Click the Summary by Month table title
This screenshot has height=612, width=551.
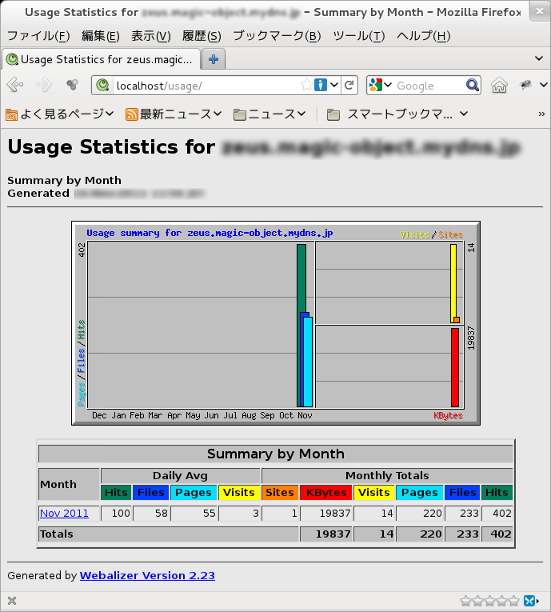[276, 454]
